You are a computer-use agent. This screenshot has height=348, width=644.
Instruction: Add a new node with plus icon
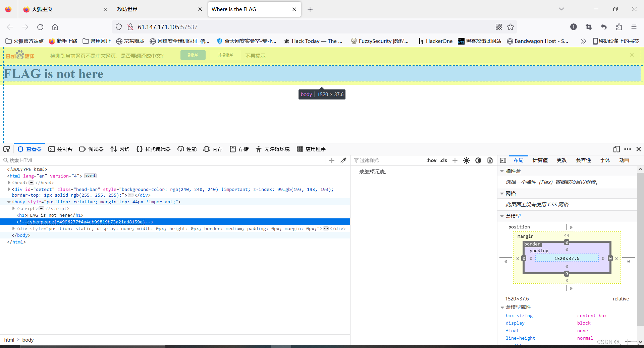[332, 160]
